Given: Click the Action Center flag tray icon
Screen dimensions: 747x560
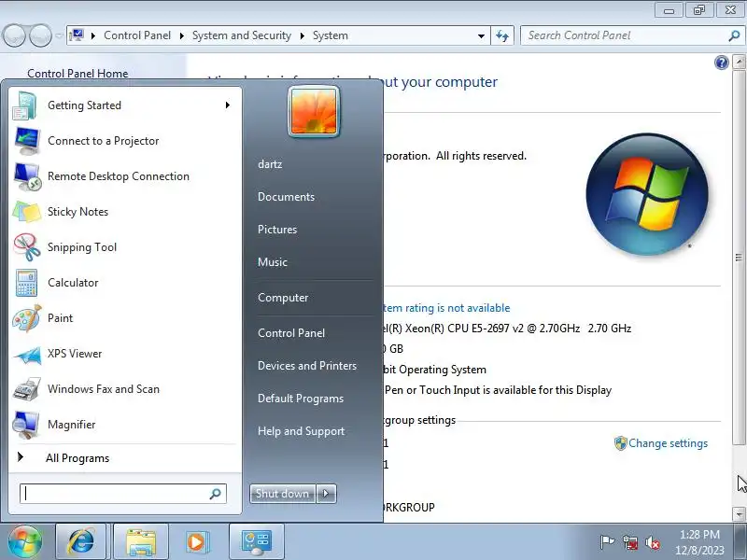Looking at the screenshot, I should pyautogui.click(x=606, y=542).
